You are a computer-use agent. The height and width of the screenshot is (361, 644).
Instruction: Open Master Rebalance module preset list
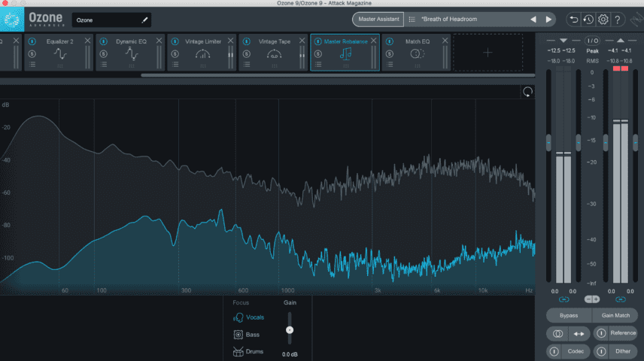pyautogui.click(x=318, y=65)
